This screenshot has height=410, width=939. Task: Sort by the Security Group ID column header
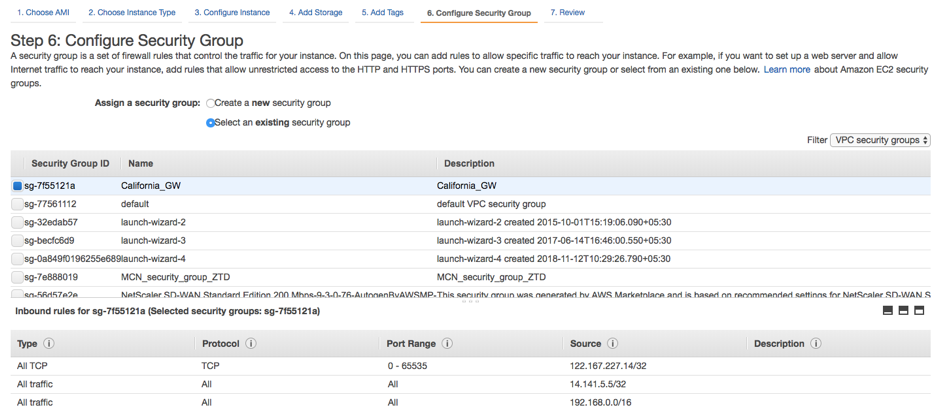coord(71,163)
